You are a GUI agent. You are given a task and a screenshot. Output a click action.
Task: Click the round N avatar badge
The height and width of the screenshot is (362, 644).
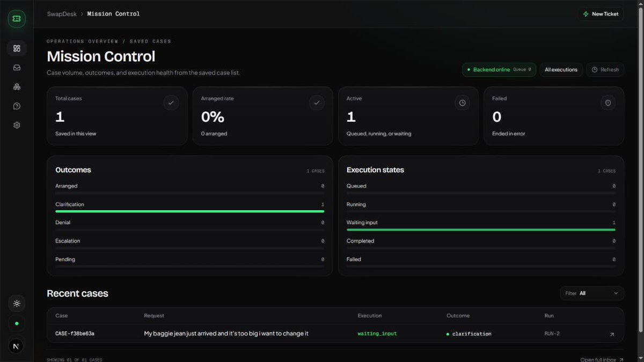coord(16,346)
